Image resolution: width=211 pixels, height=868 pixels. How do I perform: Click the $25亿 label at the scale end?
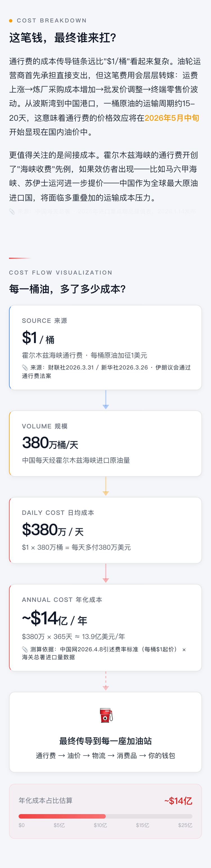click(185, 825)
